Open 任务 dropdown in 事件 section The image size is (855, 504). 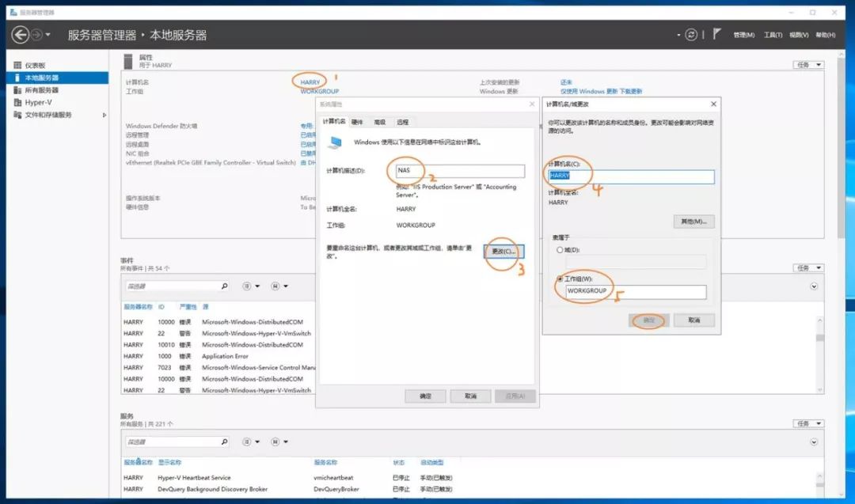tap(807, 267)
